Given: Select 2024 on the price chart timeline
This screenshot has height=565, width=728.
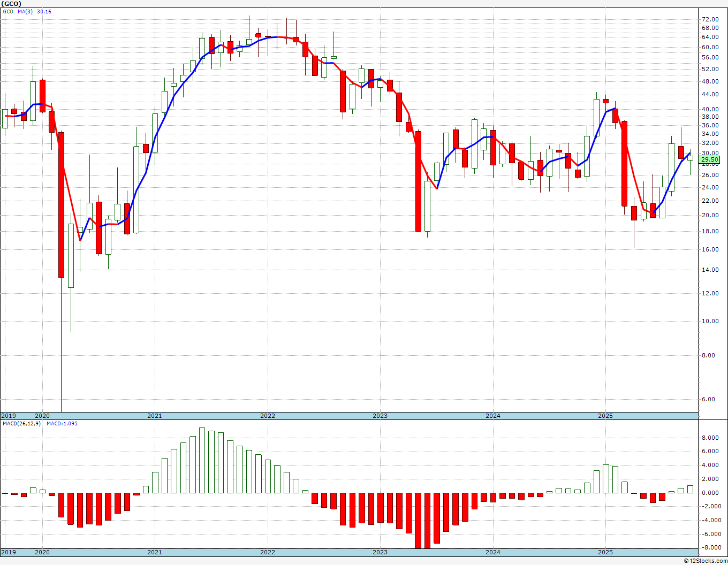Looking at the screenshot, I should (493, 416).
